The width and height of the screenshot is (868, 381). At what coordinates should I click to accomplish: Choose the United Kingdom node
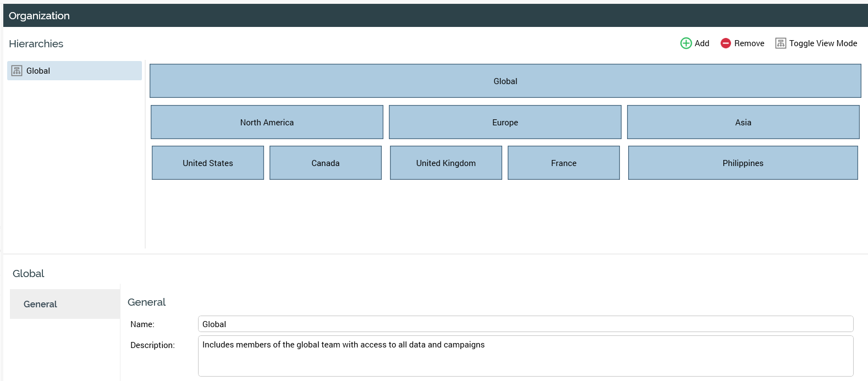[446, 163]
